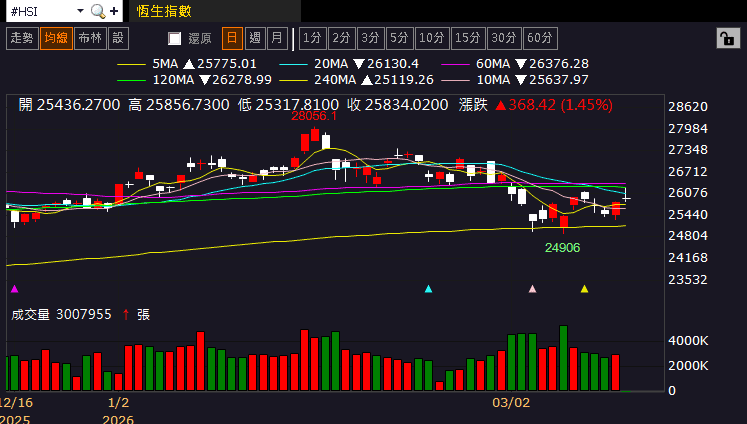Click the magenta triangle event marker
The height and width of the screenshot is (424, 747).
(x=14, y=288)
